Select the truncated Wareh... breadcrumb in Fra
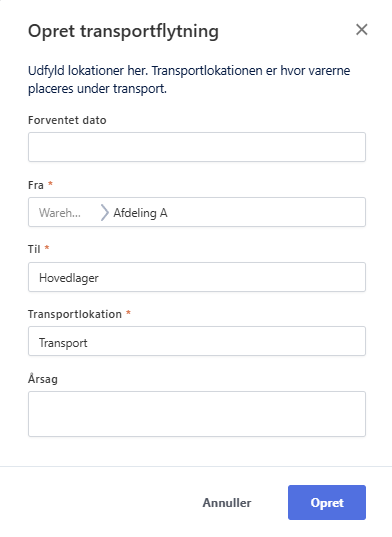Viewport: 392px width, 537px height. point(60,213)
